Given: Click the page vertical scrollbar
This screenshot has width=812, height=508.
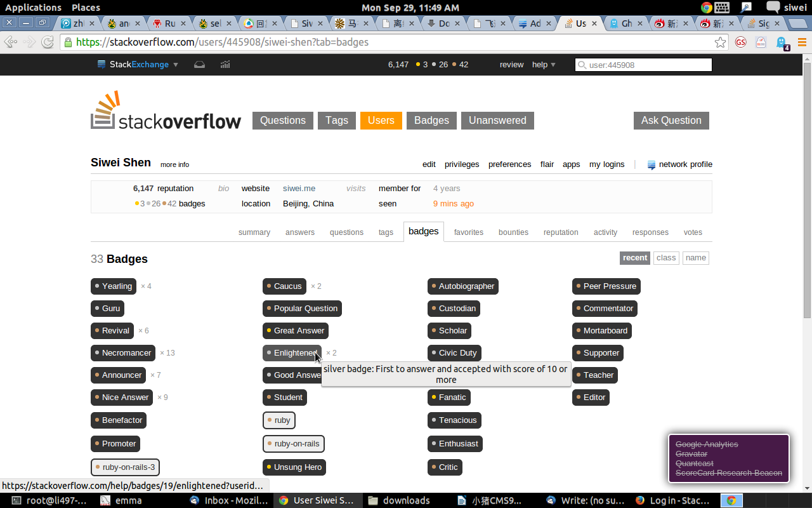Looking at the screenshot, I should point(807,190).
